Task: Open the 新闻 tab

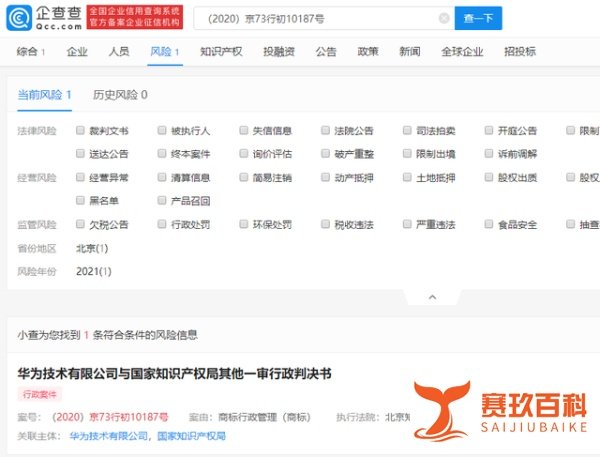Action: click(410, 51)
